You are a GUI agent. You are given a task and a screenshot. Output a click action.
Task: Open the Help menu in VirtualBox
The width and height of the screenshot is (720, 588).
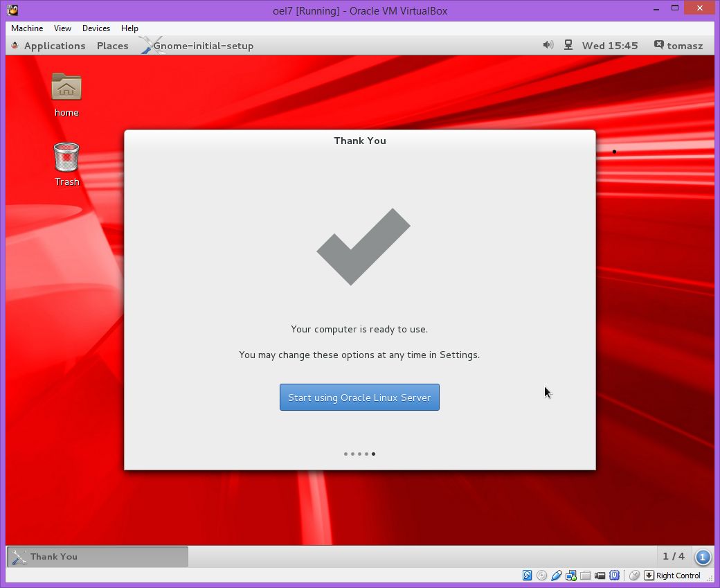[x=129, y=28]
